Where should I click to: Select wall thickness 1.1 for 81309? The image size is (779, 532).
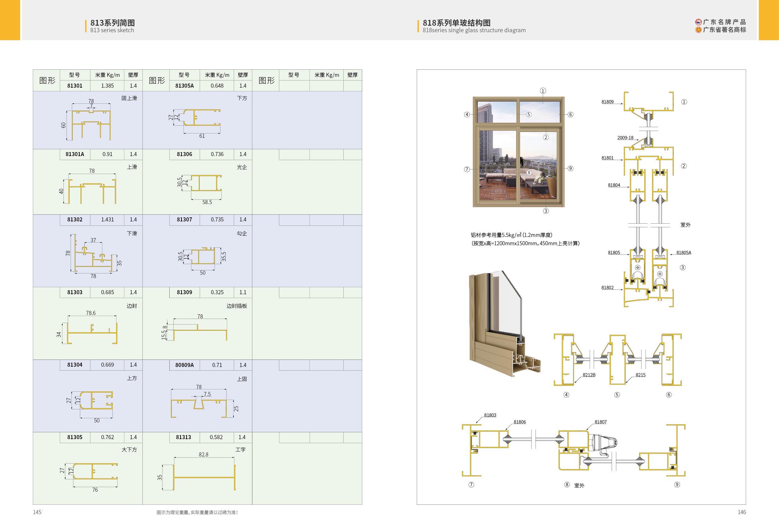[243, 292]
